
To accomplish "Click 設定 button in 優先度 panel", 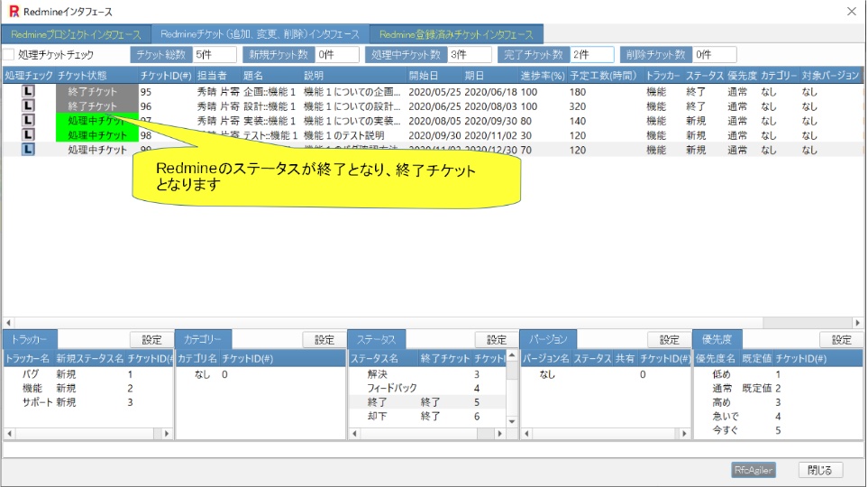I will pos(842,340).
